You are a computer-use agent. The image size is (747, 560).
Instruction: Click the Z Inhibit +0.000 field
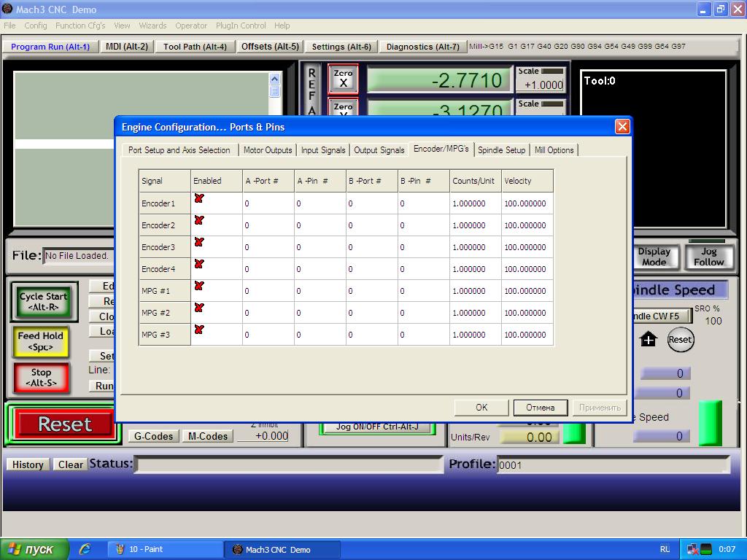(263, 436)
